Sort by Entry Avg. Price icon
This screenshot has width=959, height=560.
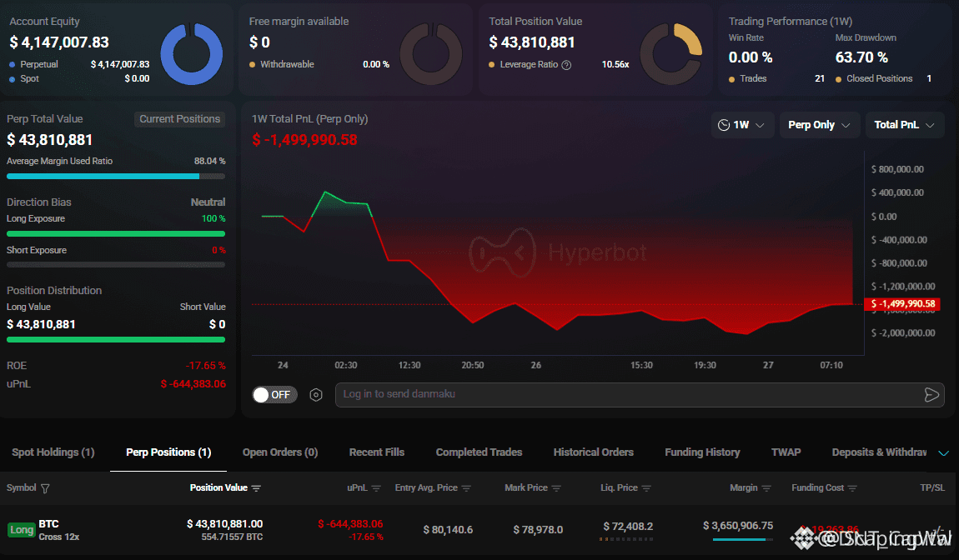tap(466, 488)
